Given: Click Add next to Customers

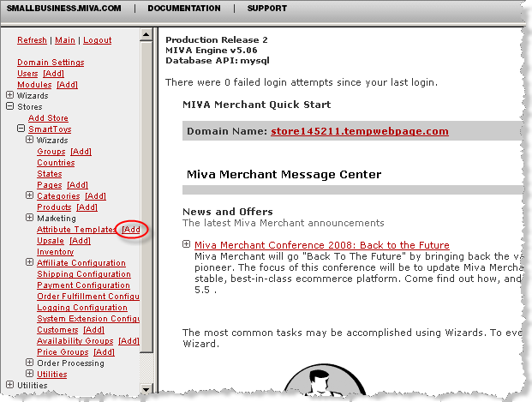Looking at the screenshot, I should (94, 330).
